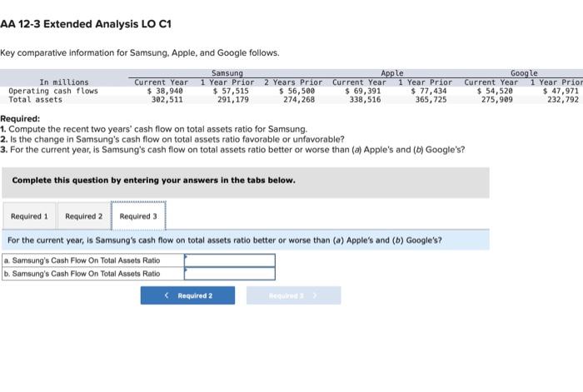The width and height of the screenshot is (583, 392).
Task: Click Samsung 1 year prior total assets 291,179
Action: (x=232, y=100)
